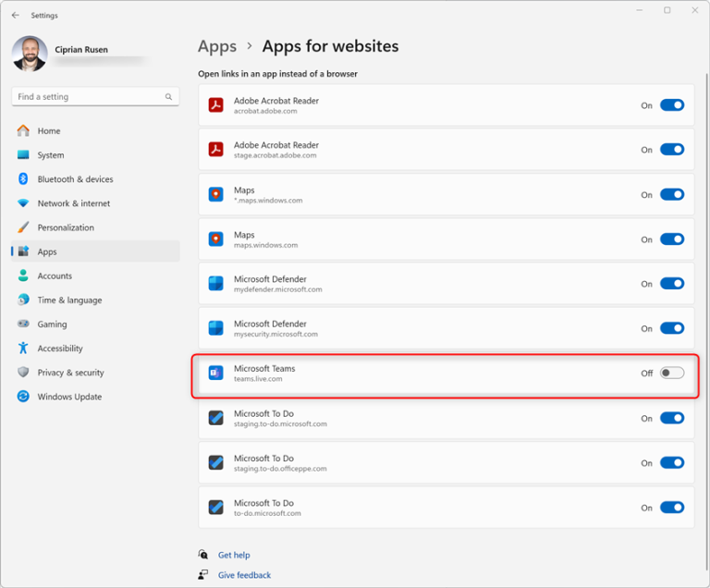Image resolution: width=710 pixels, height=588 pixels.
Task: Click the back arrow in Settings title bar
Action: pos(16,15)
